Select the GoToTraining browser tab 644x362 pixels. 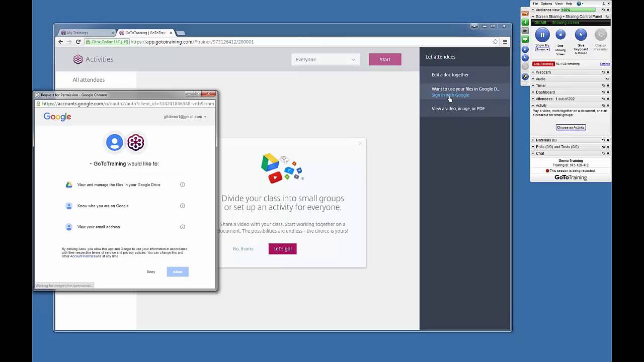145,33
